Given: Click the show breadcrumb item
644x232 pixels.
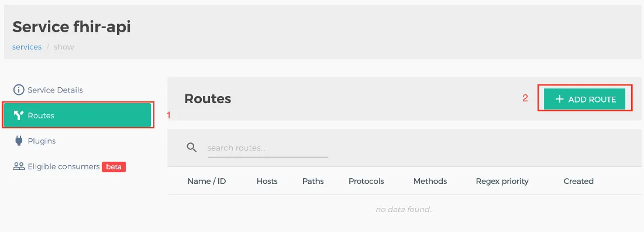Looking at the screenshot, I should pos(64,47).
